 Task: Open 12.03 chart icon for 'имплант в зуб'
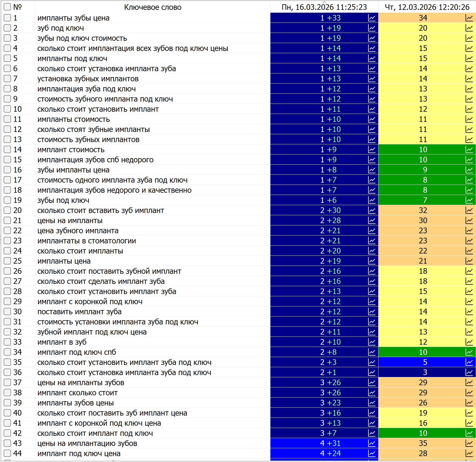(469, 342)
